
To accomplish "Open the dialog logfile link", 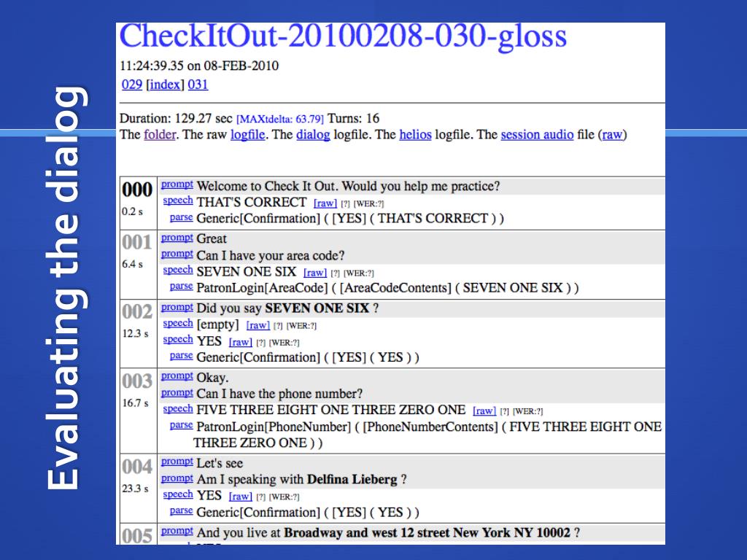I will point(313,135).
